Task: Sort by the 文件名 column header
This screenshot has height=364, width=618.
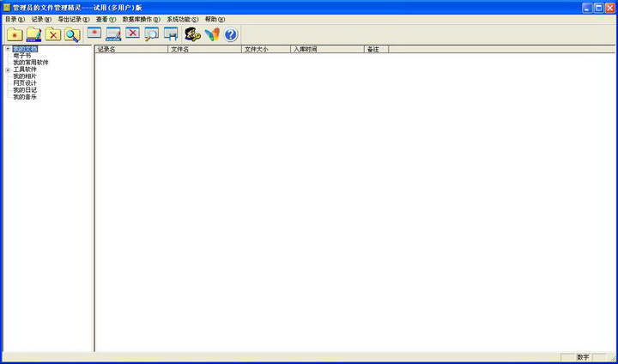Action: click(205, 49)
